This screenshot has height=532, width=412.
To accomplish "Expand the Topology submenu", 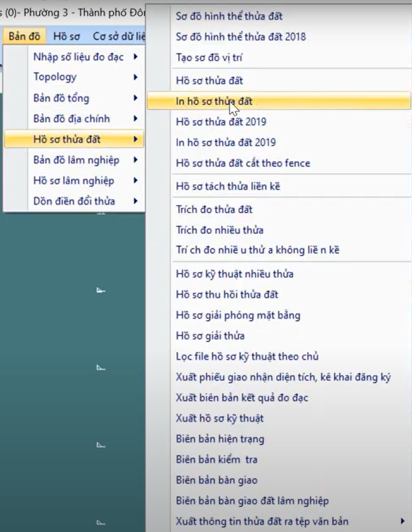I will [74, 77].
